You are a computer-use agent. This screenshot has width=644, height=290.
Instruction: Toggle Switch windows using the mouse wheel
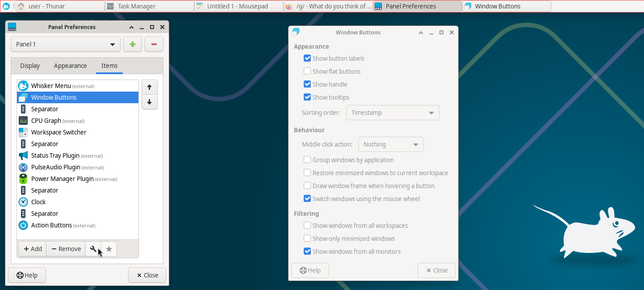click(307, 198)
